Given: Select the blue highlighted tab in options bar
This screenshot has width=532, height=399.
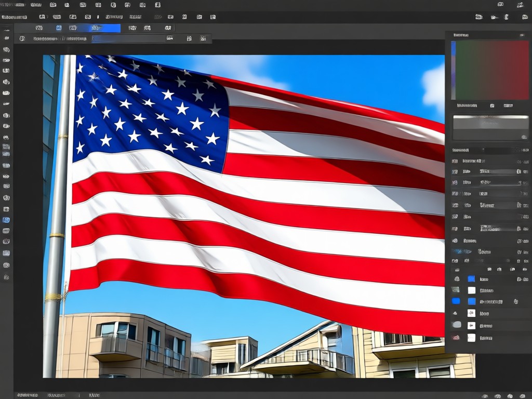Looking at the screenshot, I should [x=105, y=28].
